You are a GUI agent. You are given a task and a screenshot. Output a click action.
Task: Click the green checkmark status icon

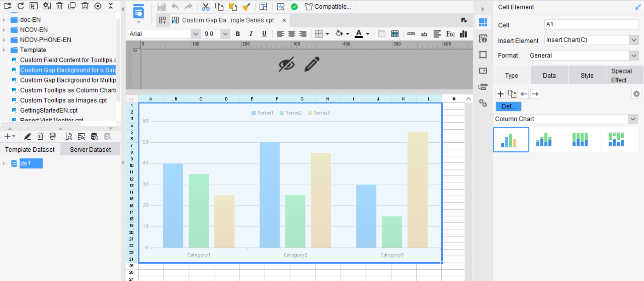point(294,7)
